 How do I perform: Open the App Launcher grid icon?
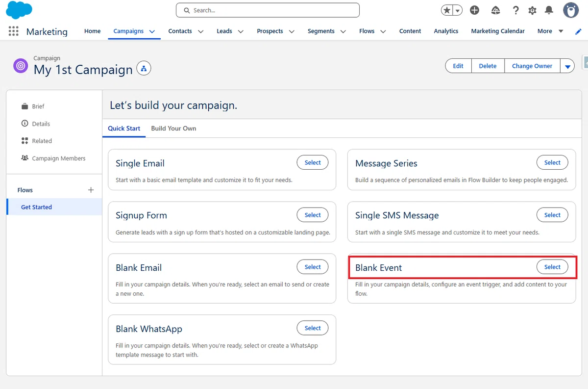[14, 31]
